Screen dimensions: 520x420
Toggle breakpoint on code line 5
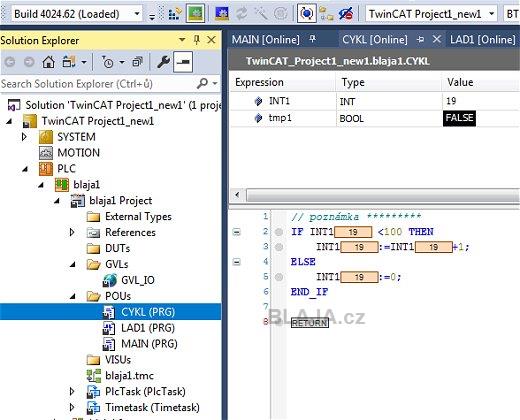pos(279,277)
